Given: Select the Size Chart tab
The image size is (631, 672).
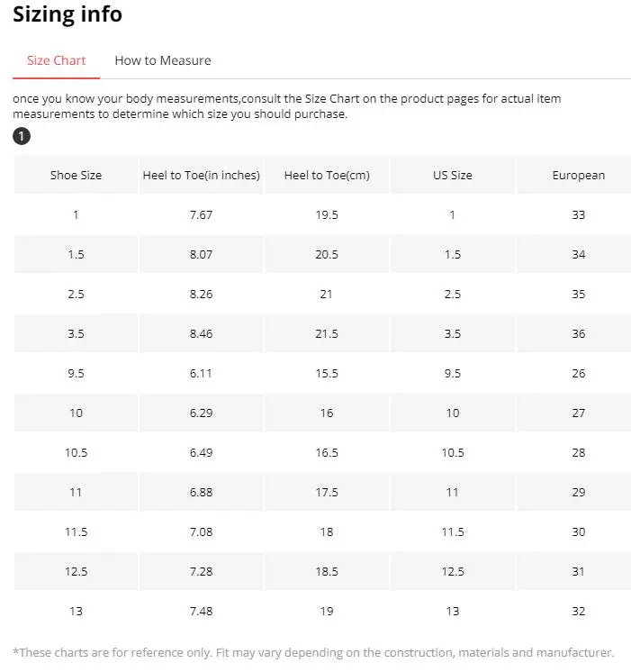Looking at the screenshot, I should click(56, 60).
